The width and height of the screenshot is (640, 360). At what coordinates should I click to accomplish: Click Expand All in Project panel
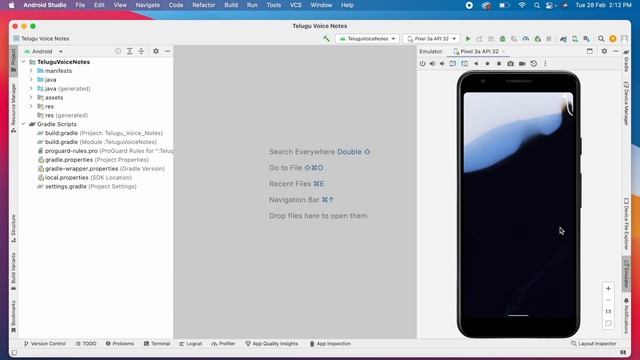click(x=129, y=51)
